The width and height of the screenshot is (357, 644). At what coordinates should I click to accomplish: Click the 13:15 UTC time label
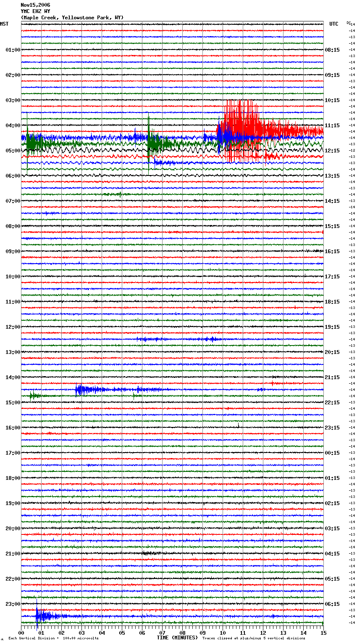(x=332, y=176)
